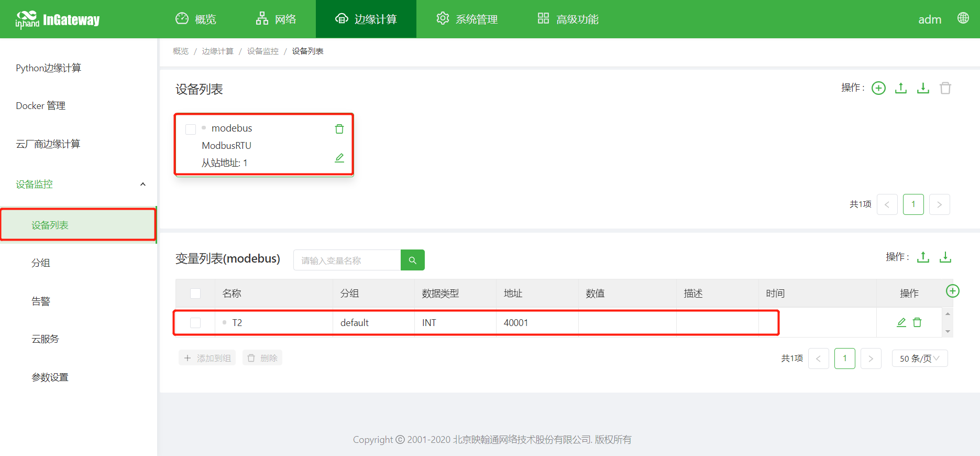Edit the T2 variable row
The width and height of the screenshot is (980, 456).
[x=901, y=322]
